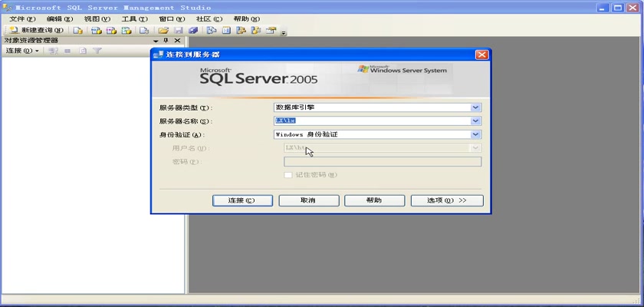Toggle the Object Explorer auto-hide pin
This screenshot has height=307, width=644.
(166, 41)
